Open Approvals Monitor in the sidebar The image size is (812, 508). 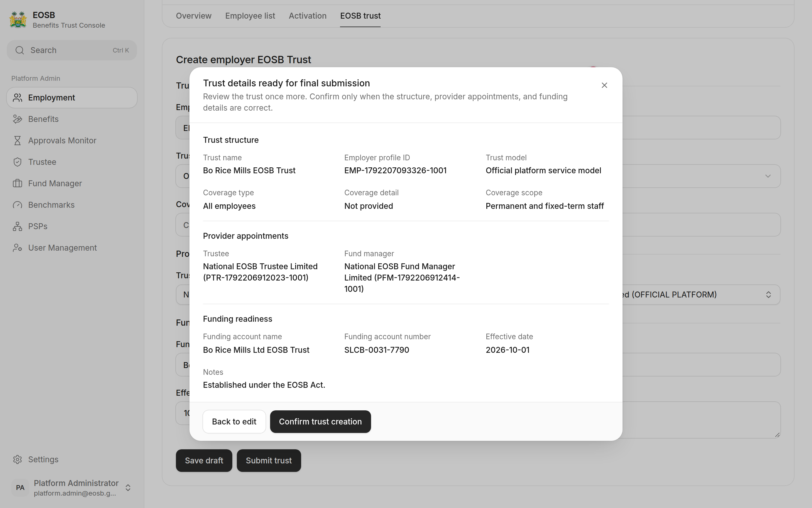tap(72, 141)
